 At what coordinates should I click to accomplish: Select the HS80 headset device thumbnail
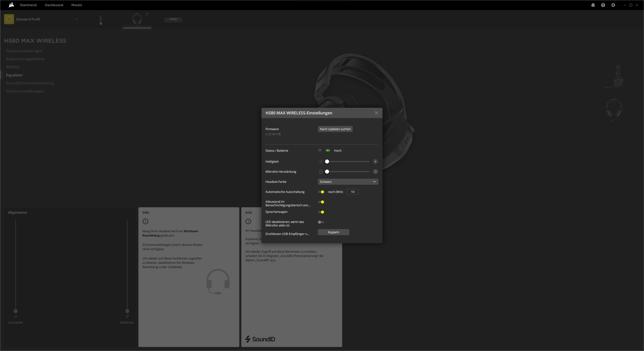tap(137, 20)
